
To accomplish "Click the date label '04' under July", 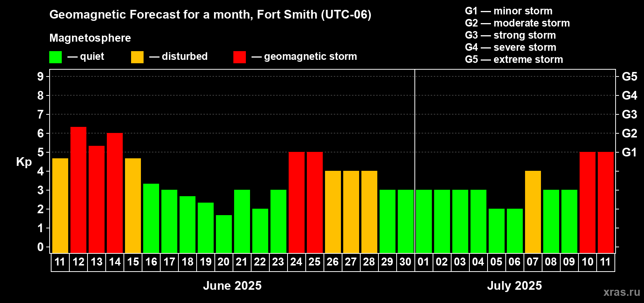I will tap(478, 262).
